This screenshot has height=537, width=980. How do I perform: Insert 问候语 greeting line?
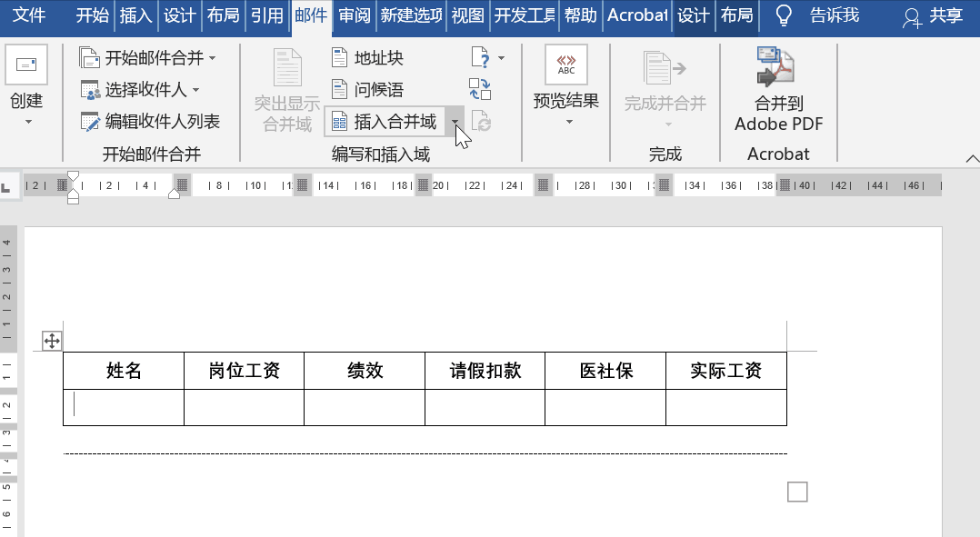[x=367, y=89]
